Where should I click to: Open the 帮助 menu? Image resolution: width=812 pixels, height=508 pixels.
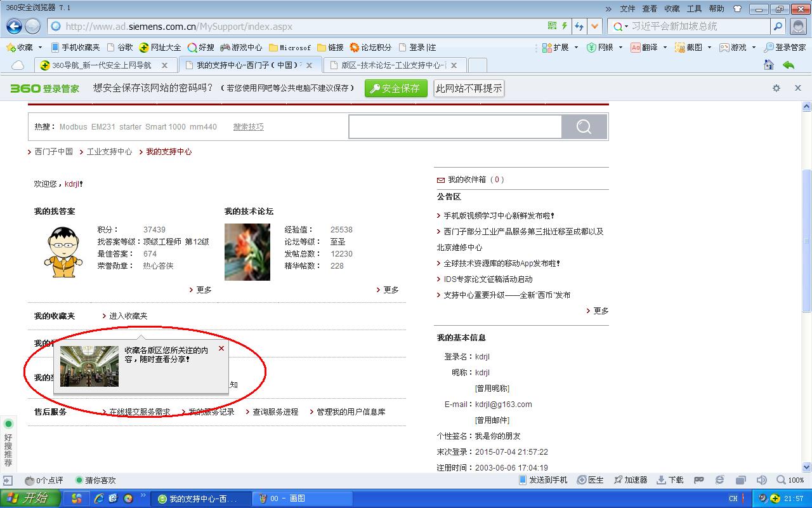click(x=716, y=9)
